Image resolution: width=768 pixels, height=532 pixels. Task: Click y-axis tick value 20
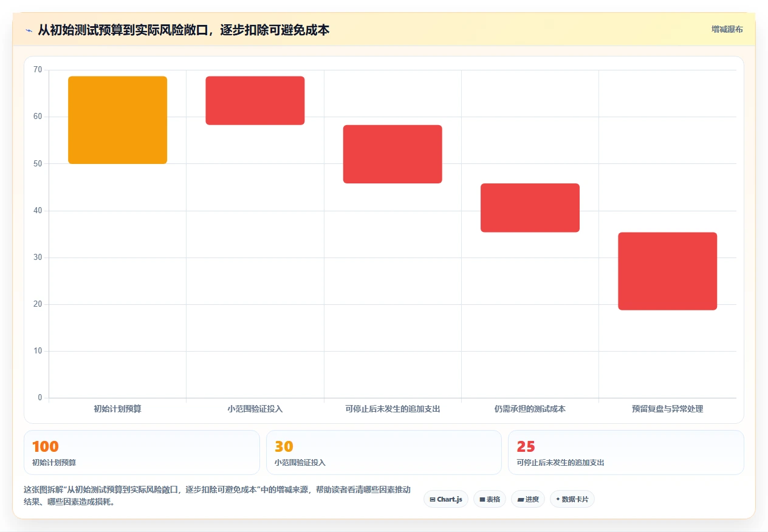click(38, 304)
